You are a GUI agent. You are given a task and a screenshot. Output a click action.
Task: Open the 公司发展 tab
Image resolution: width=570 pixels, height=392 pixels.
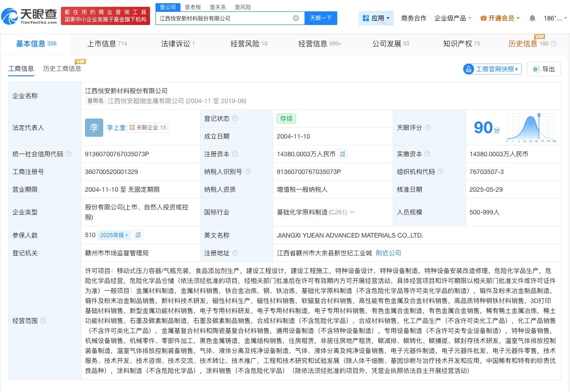[390, 44]
